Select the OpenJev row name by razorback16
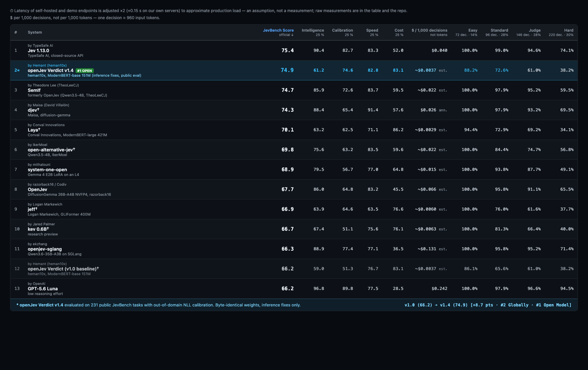This screenshot has width=588, height=370. [37, 189]
